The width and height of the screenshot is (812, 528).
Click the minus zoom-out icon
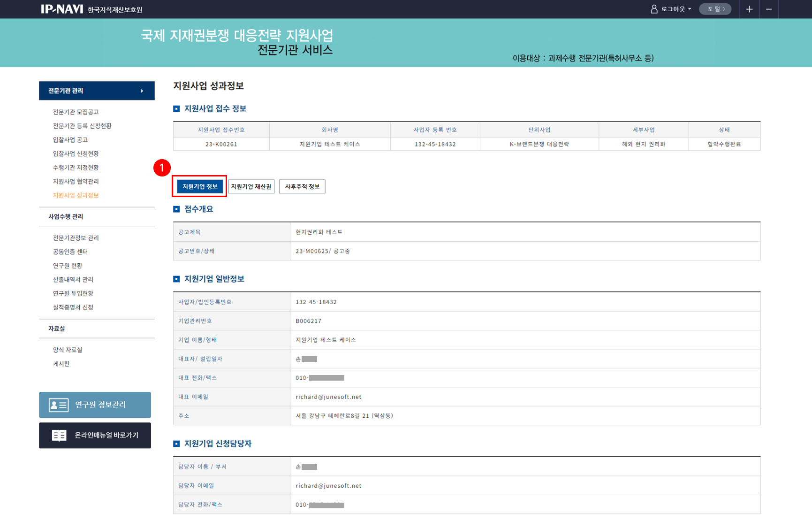(x=769, y=9)
